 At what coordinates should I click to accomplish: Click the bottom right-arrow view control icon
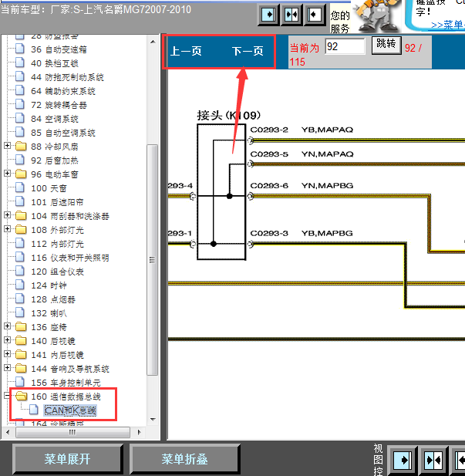[403, 461]
